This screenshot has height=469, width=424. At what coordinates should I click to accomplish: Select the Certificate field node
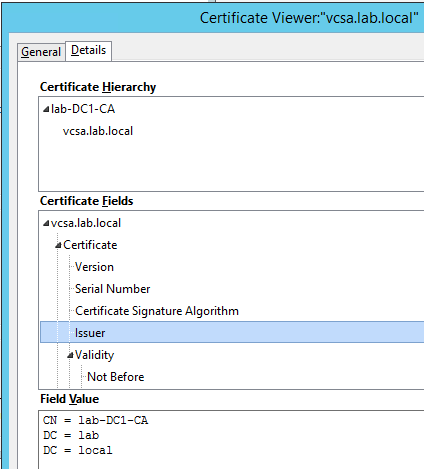tap(90, 245)
